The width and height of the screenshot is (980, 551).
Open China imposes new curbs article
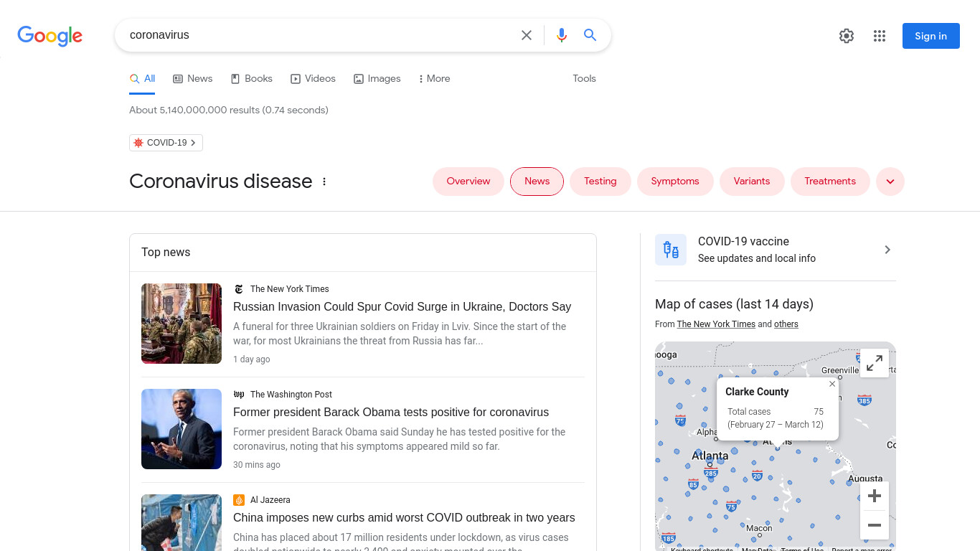tap(404, 518)
